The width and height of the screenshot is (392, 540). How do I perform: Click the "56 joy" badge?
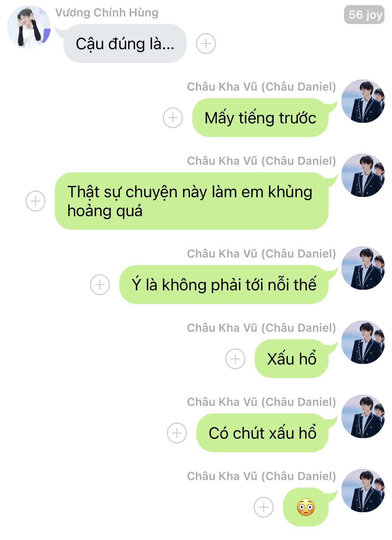click(x=364, y=15)
